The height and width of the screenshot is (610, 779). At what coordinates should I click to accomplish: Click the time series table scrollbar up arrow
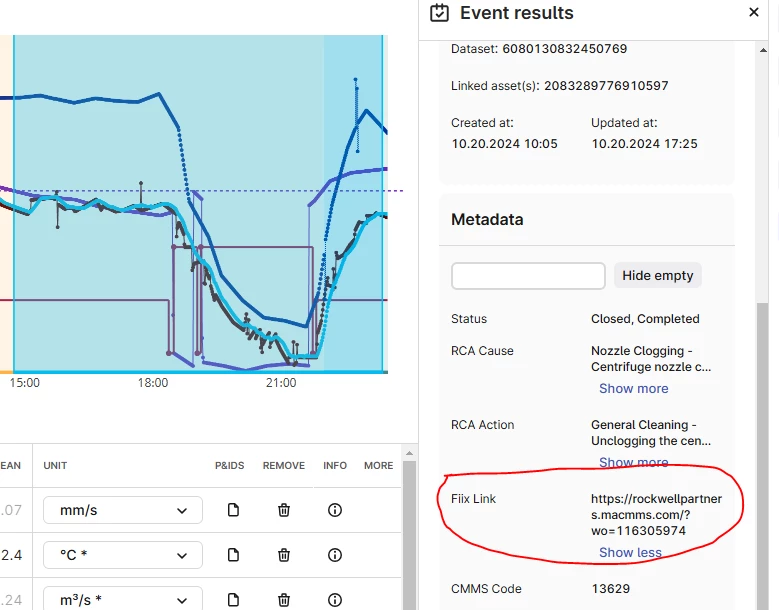coord(409,453)
